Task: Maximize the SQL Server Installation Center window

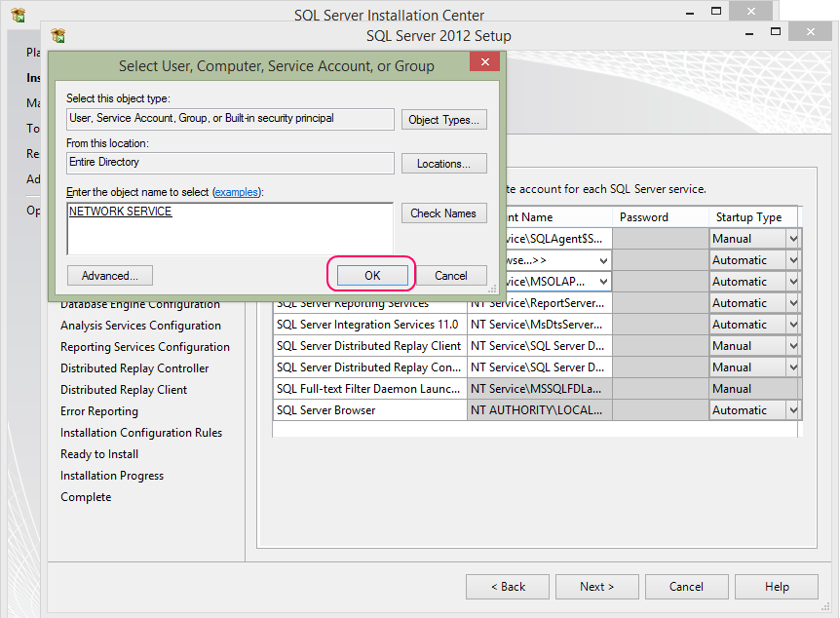Action: 715,12
